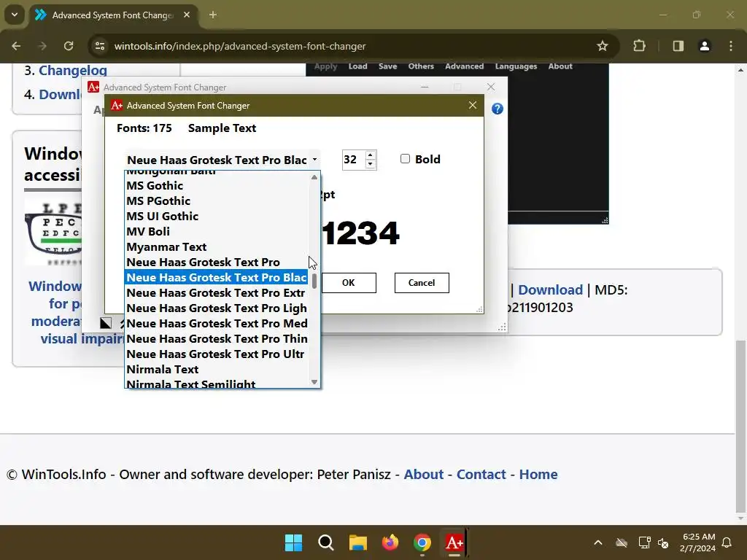Open the footer Contact link
Screen dimensions: 747x560
[x=481, y=474]
